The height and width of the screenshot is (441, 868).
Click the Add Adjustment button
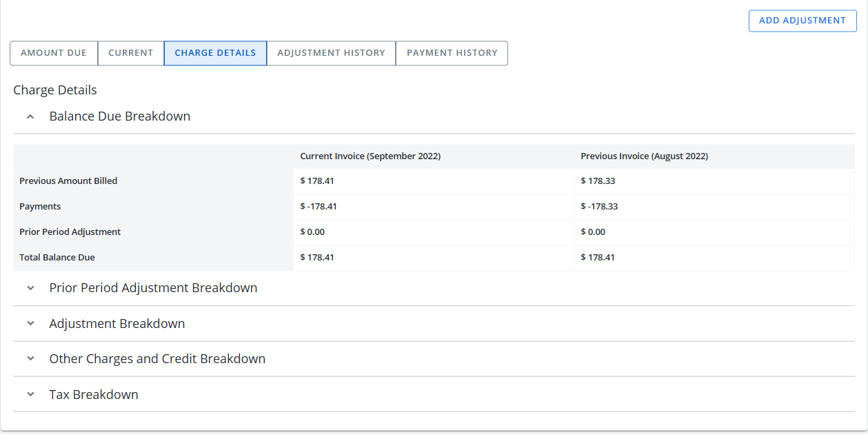[802, 21]
